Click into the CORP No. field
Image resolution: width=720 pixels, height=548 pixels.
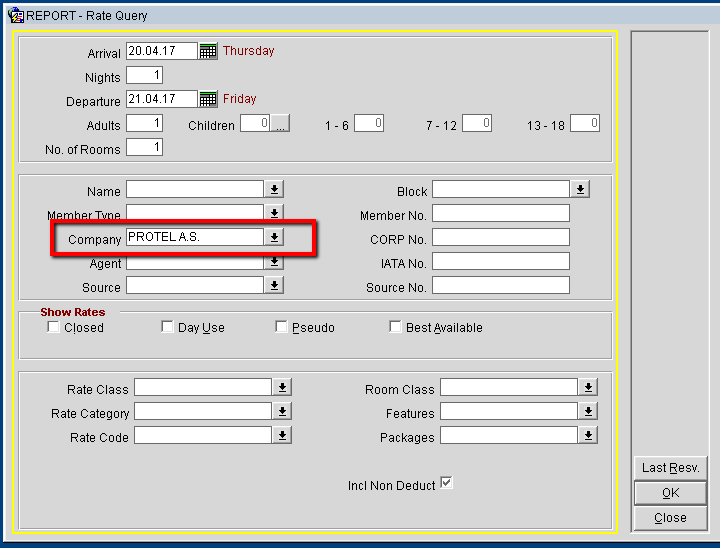[x=501, y=237]
